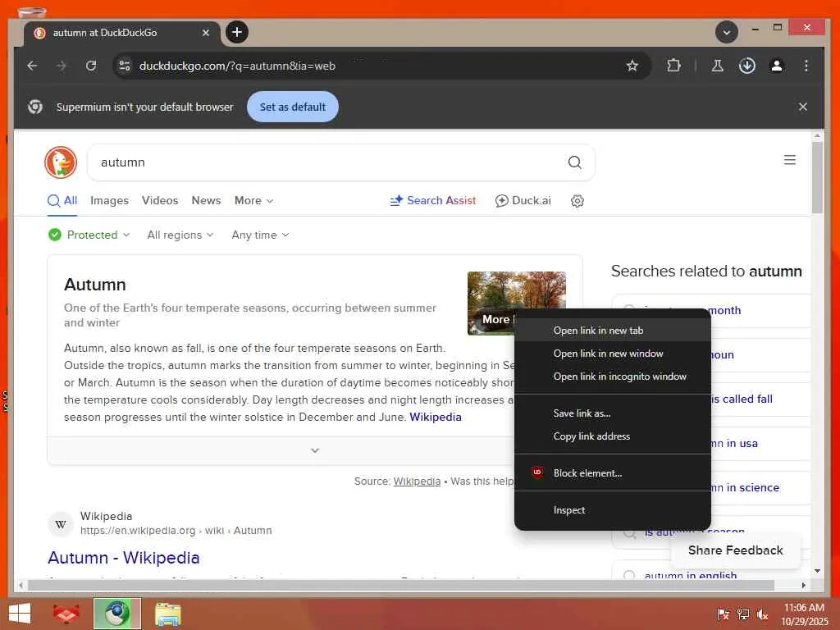Open Duck.ai chat

click(x=523, y=201)
